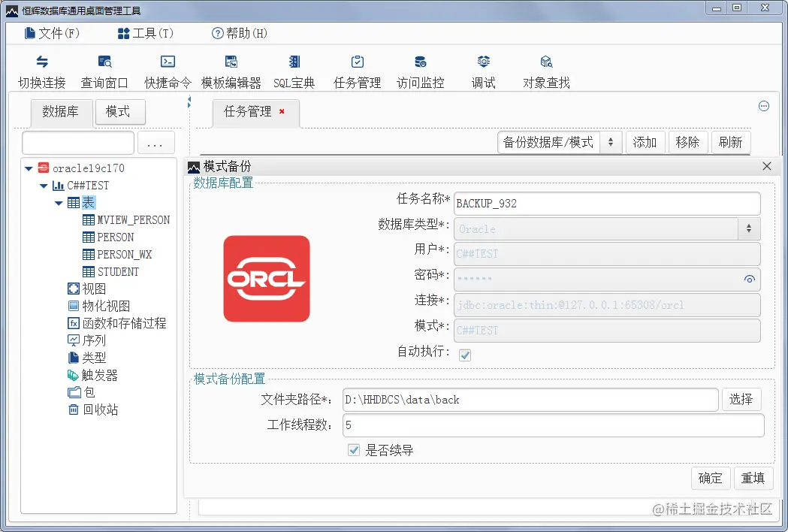This screenshot has width=788, height=532.
Task: Select the MVIEW_PERSON table
Action: click(126, 219)
